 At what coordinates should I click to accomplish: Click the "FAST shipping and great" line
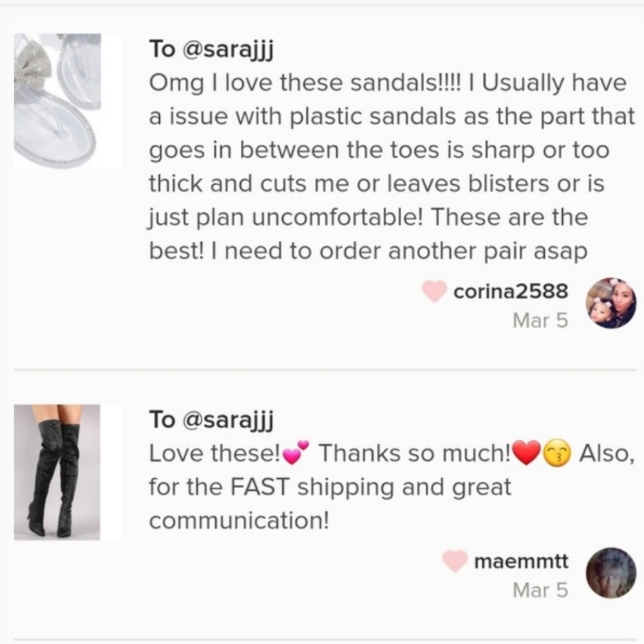(330, 487)
